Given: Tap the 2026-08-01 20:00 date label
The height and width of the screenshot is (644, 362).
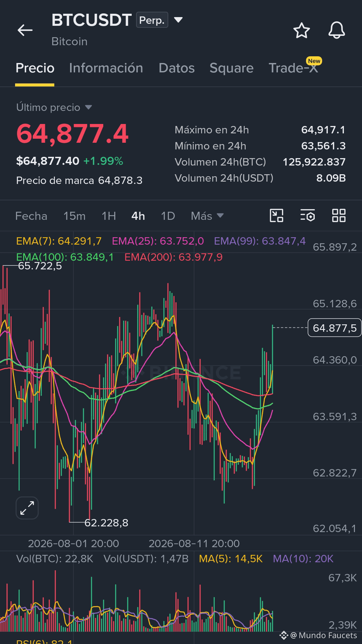Looking at the screenshot, I should pyautogui.click(x=73, y=543).
